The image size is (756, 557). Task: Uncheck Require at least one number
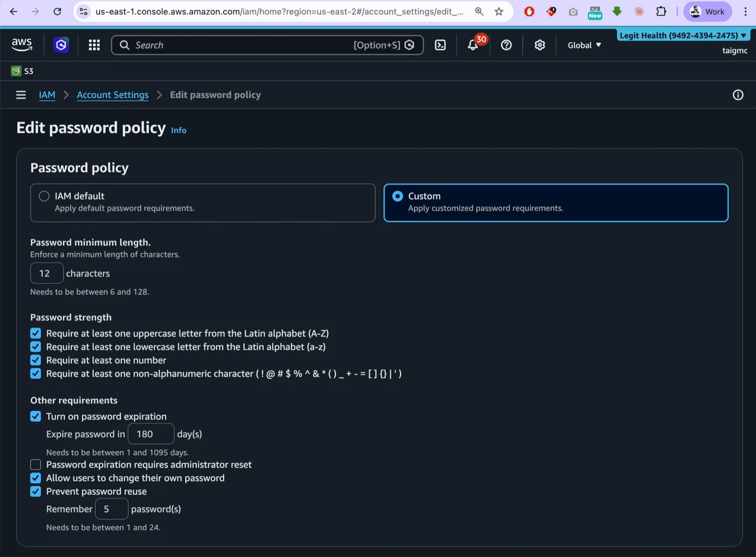pos(35,360)
